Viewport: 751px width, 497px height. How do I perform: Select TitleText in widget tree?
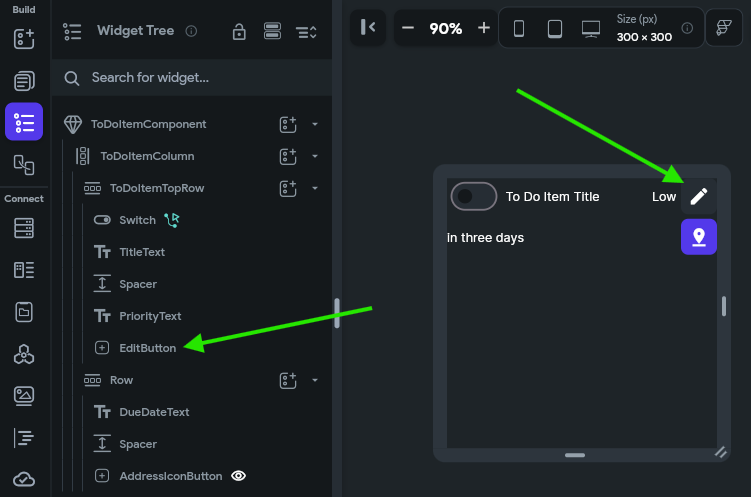[x=142, y=252]
